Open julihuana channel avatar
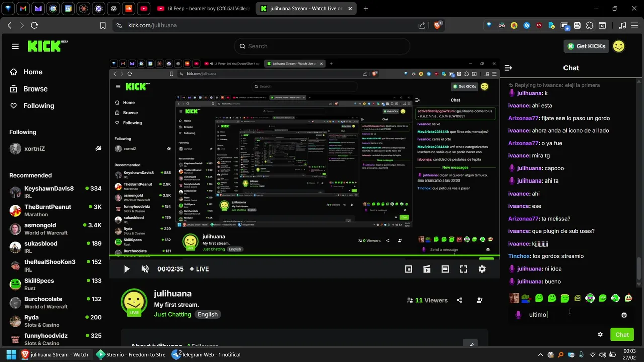644x362 pixels. (134, 302)
